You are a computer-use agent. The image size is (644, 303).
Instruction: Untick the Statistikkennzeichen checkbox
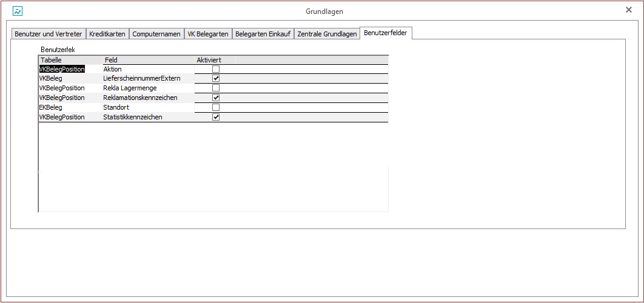coord(215,117)
